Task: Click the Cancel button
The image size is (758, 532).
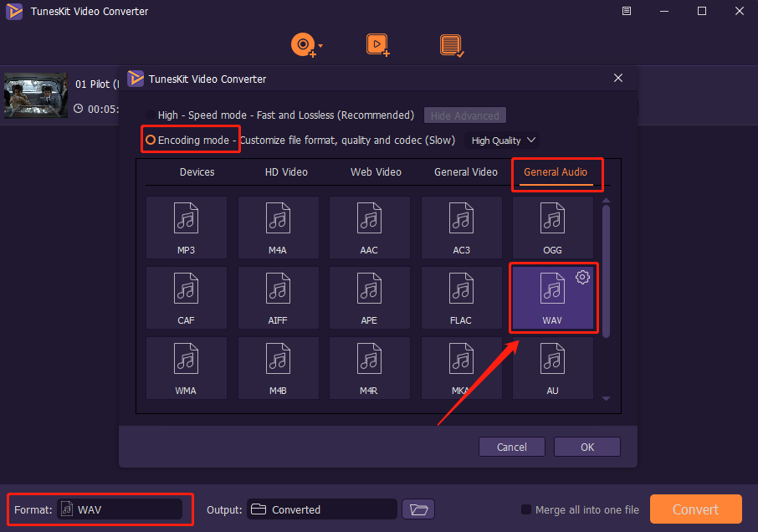Action: pos(512,447)
